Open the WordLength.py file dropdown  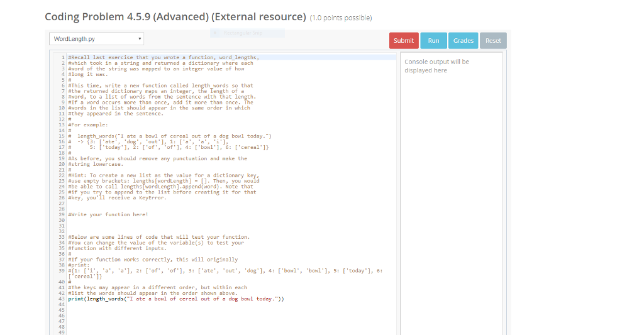pos(96,38)
